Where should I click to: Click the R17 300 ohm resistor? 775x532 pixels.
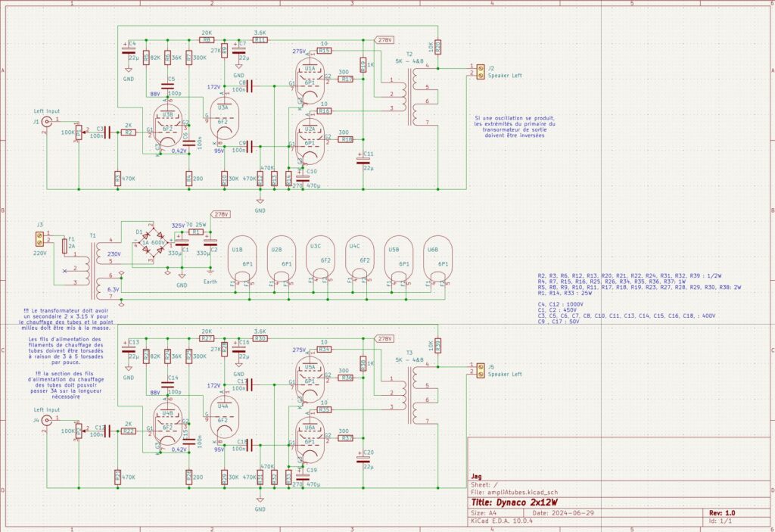pos(346,79)
